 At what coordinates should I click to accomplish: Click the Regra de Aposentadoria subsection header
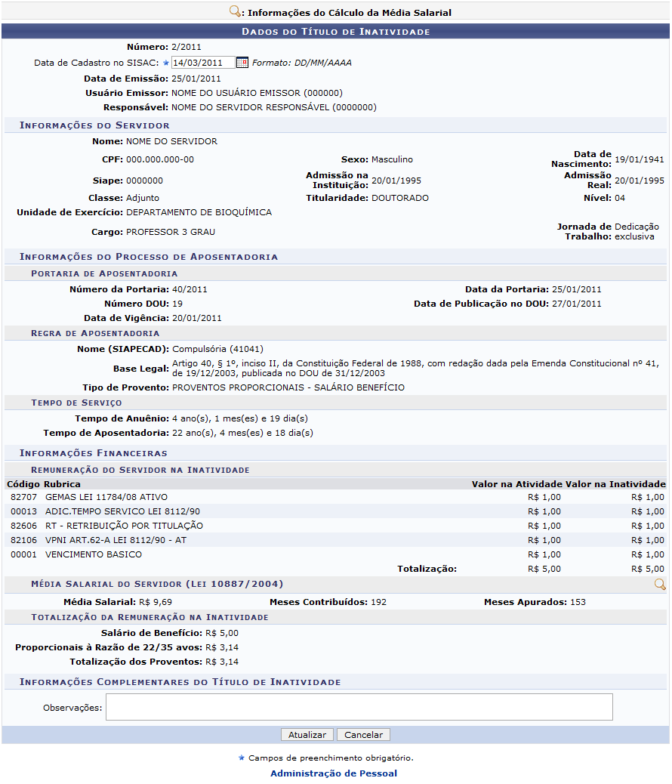pyautogui.click(x=95, y=332)
